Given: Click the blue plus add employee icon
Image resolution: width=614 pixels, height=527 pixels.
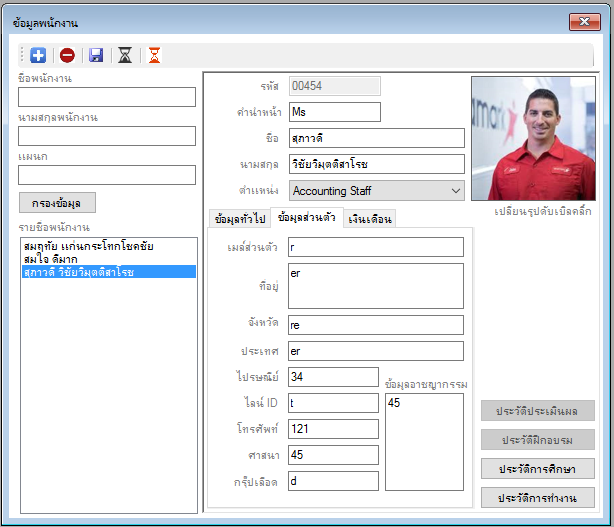Looking at the screenshot, I should click(x=38, y=55).
